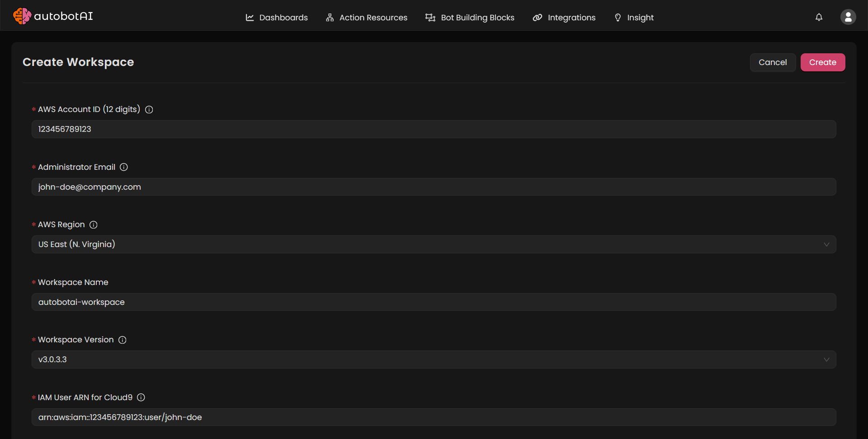
Task: Click the Create Workspace heading
Action: pyautogui.click(x=78, y=62)
